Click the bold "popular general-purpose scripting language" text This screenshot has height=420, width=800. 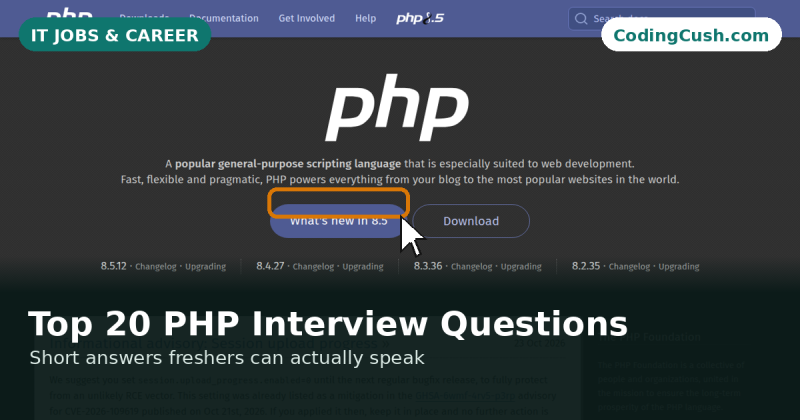288,164
